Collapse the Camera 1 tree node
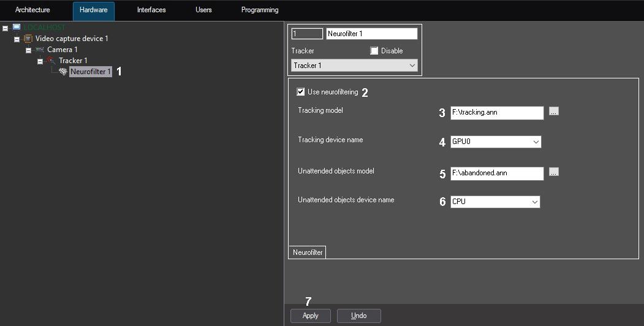The height and width of the screenshot is (326, 644). click(28, 50)
